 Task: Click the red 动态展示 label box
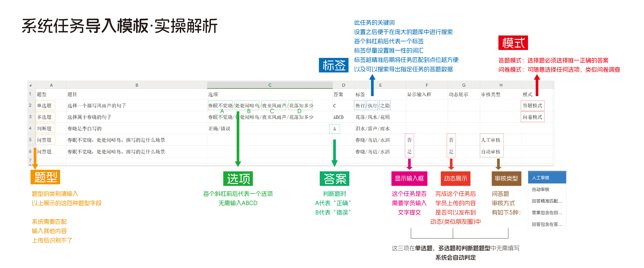pos(455,178)
